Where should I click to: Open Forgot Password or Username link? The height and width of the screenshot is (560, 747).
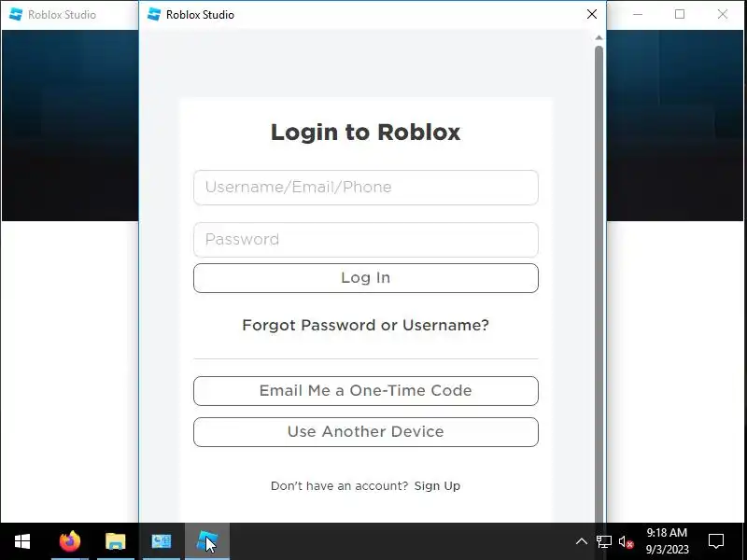coord(366,325)
